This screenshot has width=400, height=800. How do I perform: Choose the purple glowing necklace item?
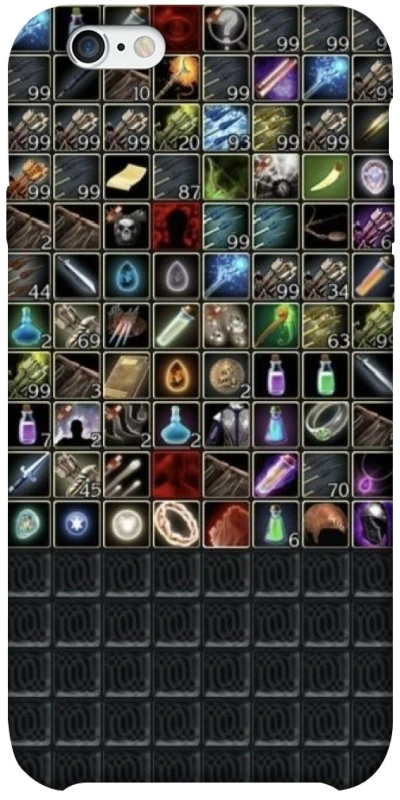373,474
